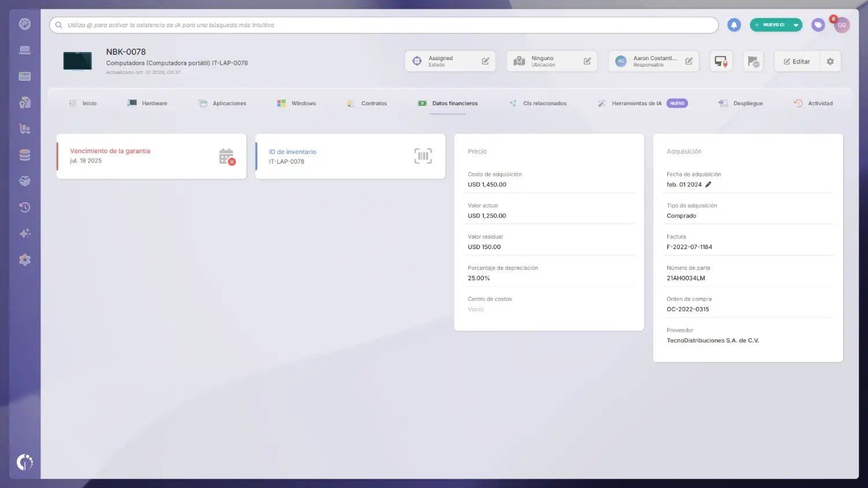Open the Herramientas de IA tab
868x488 pixels.
(x=642, y=103)
